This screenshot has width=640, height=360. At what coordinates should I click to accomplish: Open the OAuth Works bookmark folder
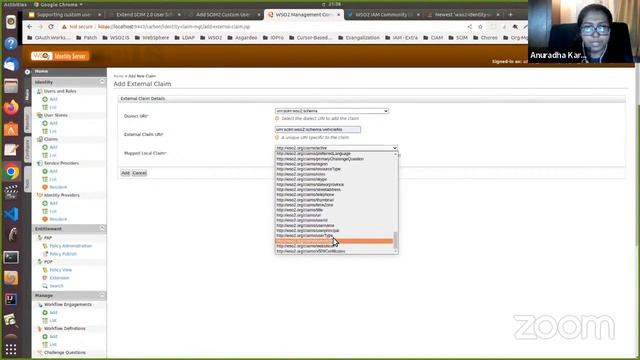pos(48,38)
